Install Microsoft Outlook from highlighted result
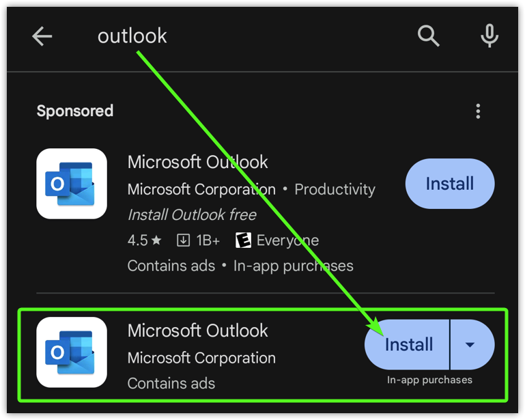Image resolution: width=525 pixels, height=420 pixels. point(407,345)
